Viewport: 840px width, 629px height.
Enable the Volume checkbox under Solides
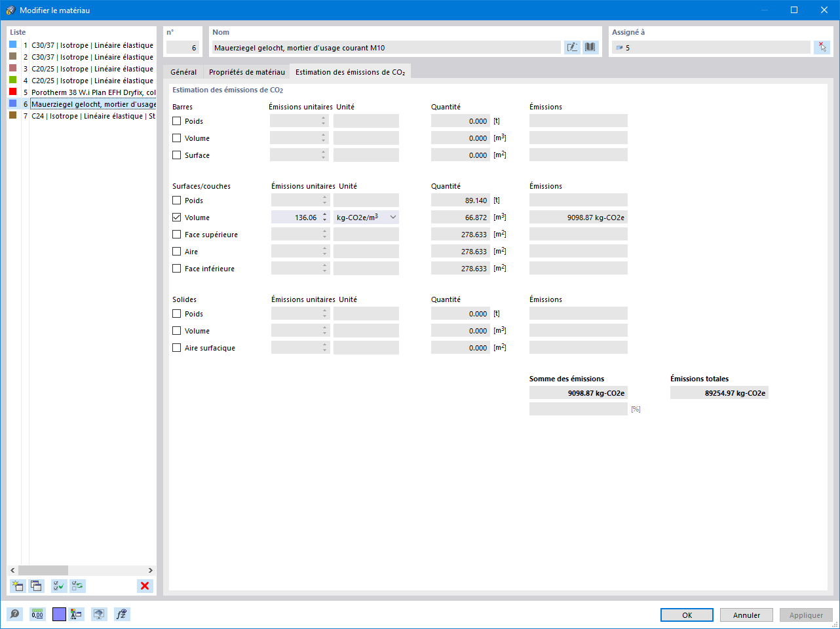[177, 331]
